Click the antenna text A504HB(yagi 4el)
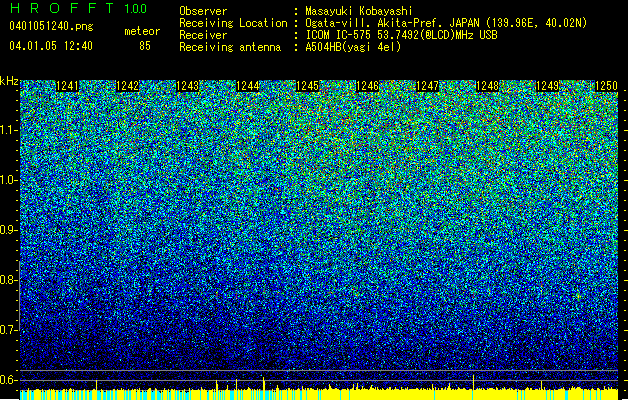629x400 pixels. click(x=353, y=47)
